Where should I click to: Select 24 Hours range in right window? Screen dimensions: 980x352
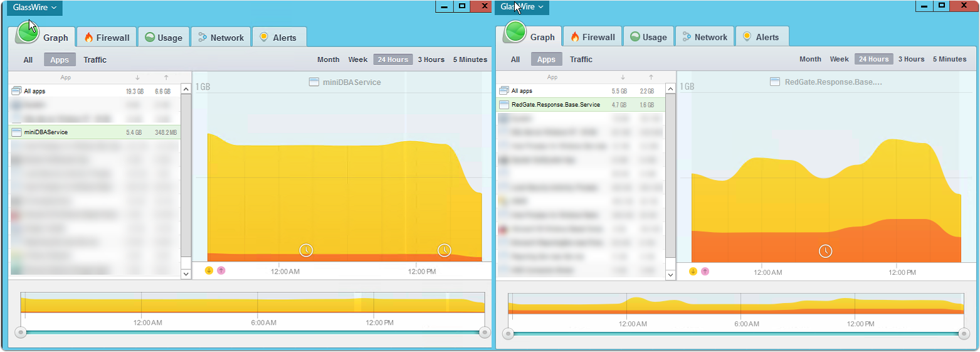874,59
